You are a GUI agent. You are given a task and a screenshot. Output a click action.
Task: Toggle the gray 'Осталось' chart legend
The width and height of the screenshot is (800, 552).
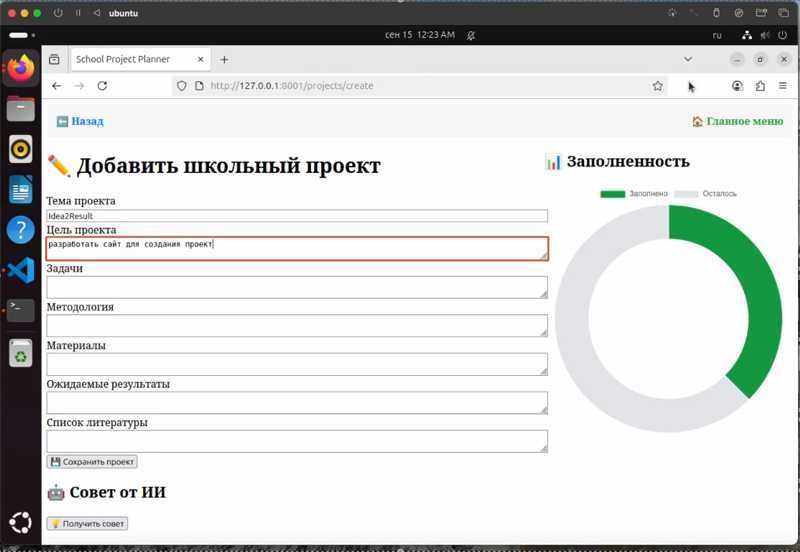(706, 194)
